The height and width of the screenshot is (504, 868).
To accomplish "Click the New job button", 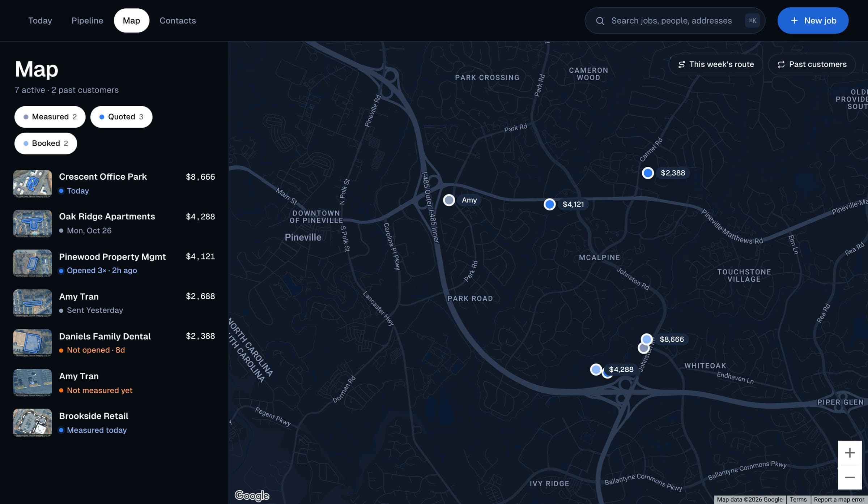I will [813, 21].
